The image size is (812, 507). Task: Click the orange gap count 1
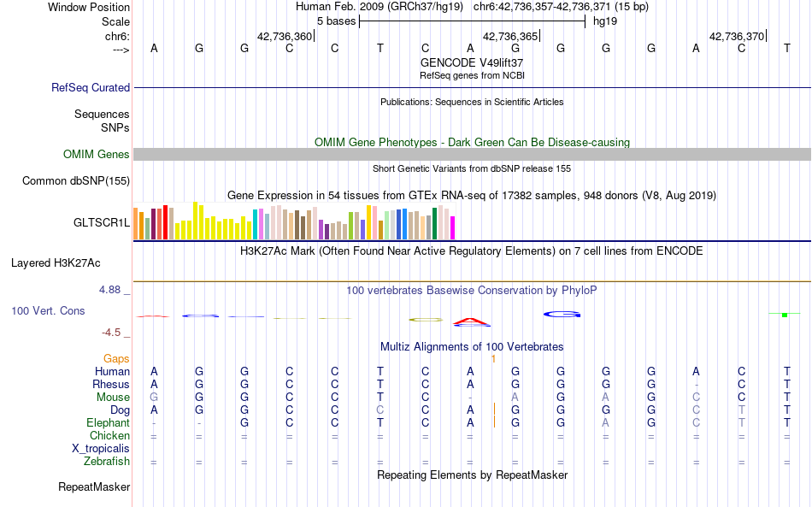point(493,359)
